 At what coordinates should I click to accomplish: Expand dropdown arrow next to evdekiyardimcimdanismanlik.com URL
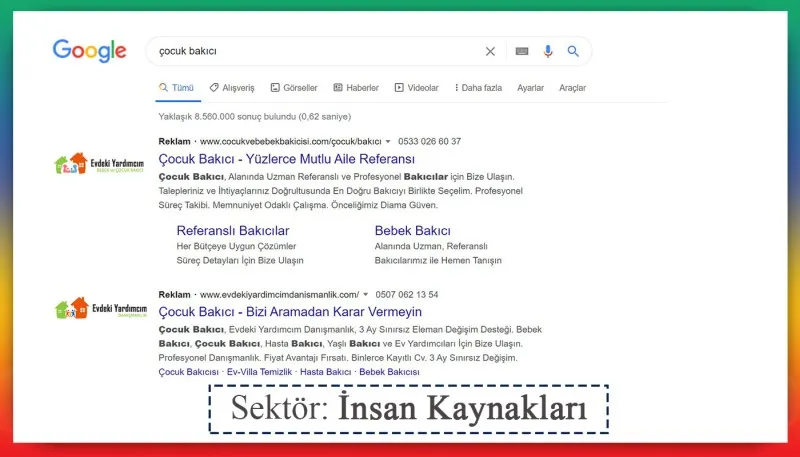click(365, 294)
